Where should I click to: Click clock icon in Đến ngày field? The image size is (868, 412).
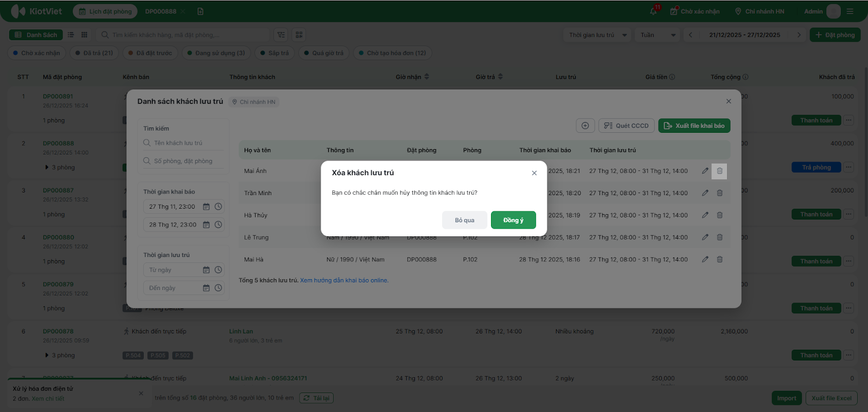[x=218, y=288]
